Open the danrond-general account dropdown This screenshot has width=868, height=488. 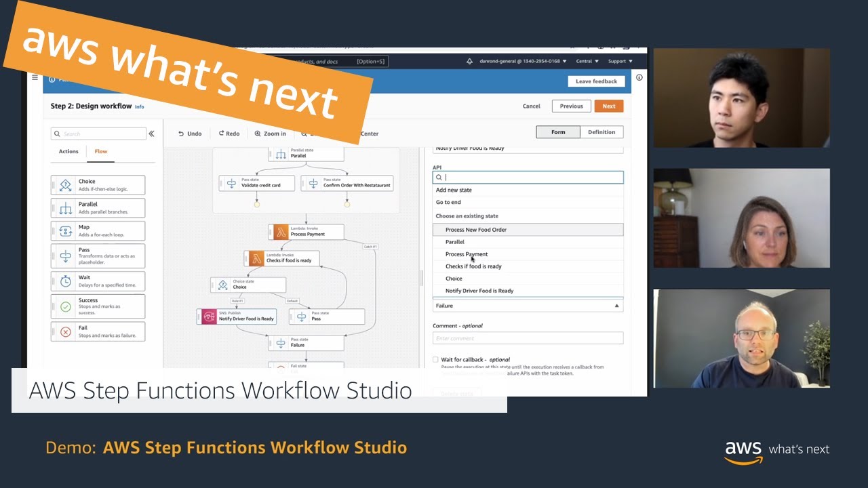tap(522, 61)
